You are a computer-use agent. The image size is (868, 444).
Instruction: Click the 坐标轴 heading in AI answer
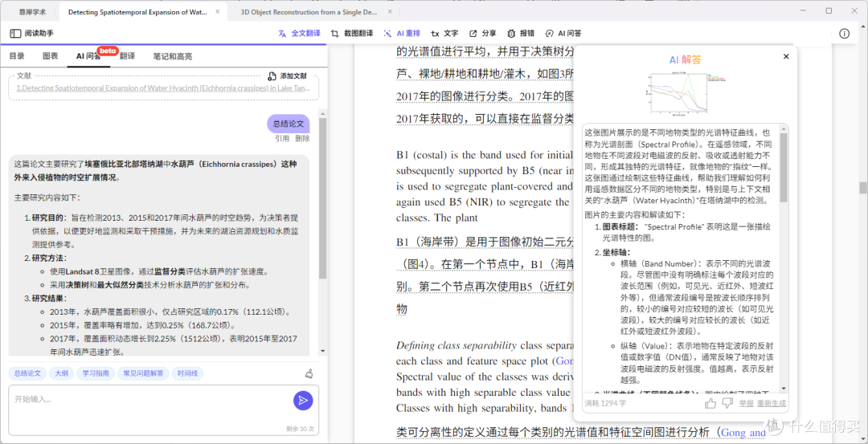[x=616, y=253]
